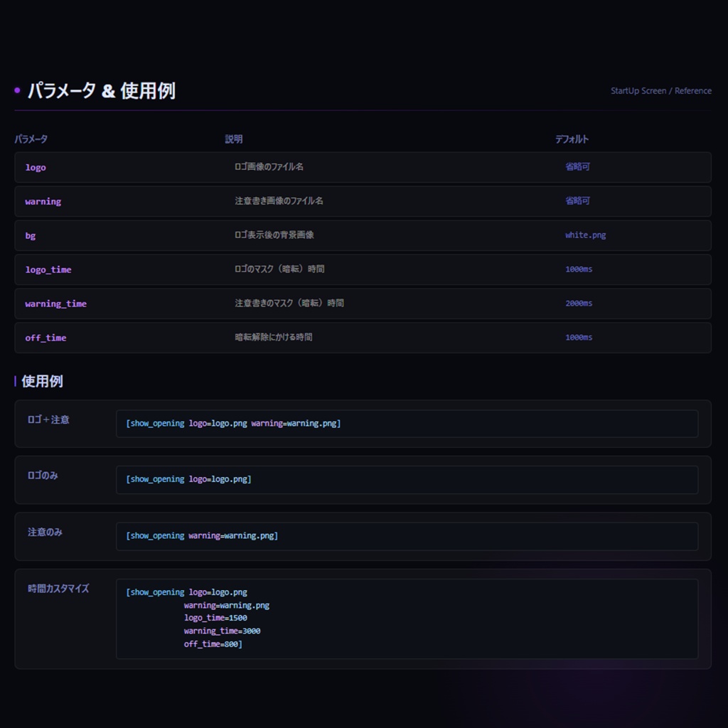Select the 'off_time' parameter name

tap(45, 338)
